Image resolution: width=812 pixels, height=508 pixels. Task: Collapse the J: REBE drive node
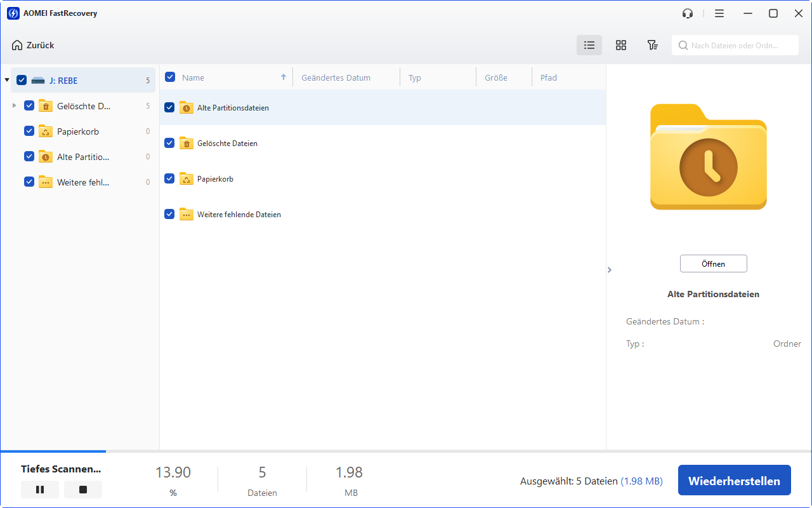pyautogui.click(x=7, y=81)
